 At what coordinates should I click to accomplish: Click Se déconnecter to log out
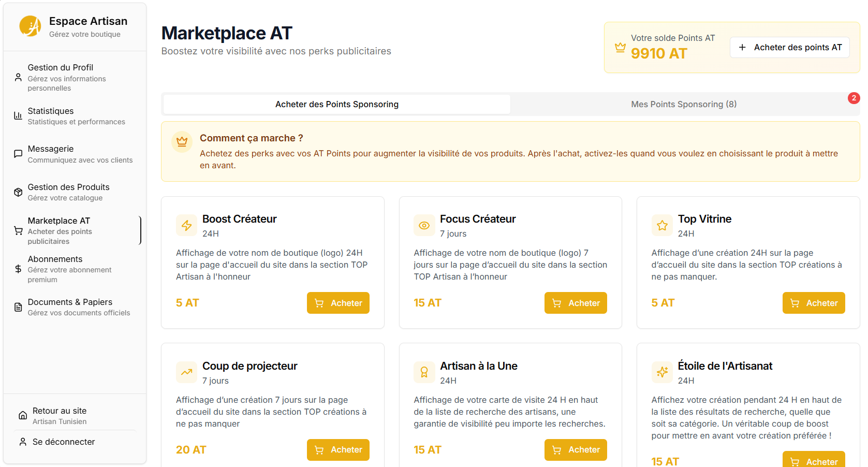(63, 442)
